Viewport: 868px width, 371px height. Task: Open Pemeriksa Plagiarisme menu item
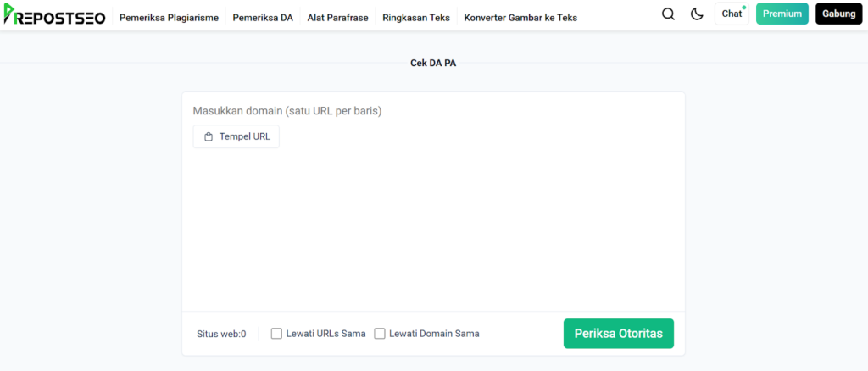[169, 17]
